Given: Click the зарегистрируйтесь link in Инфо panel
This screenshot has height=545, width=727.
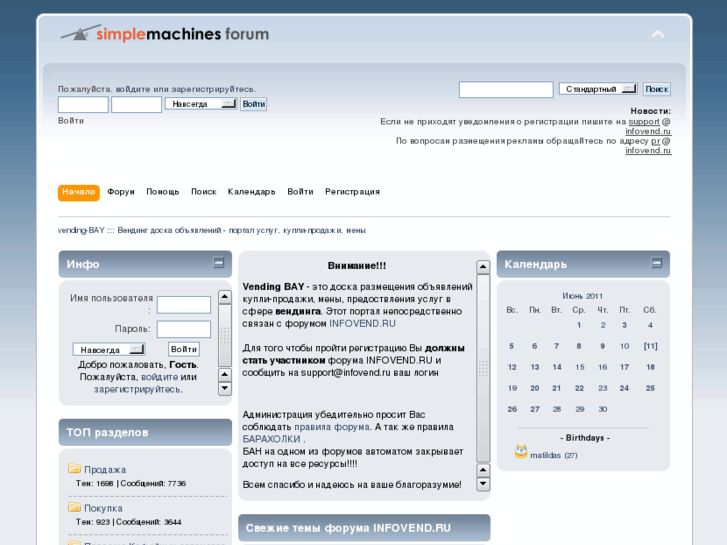Looking at the screenshot, I should click(x=138, y=389).
